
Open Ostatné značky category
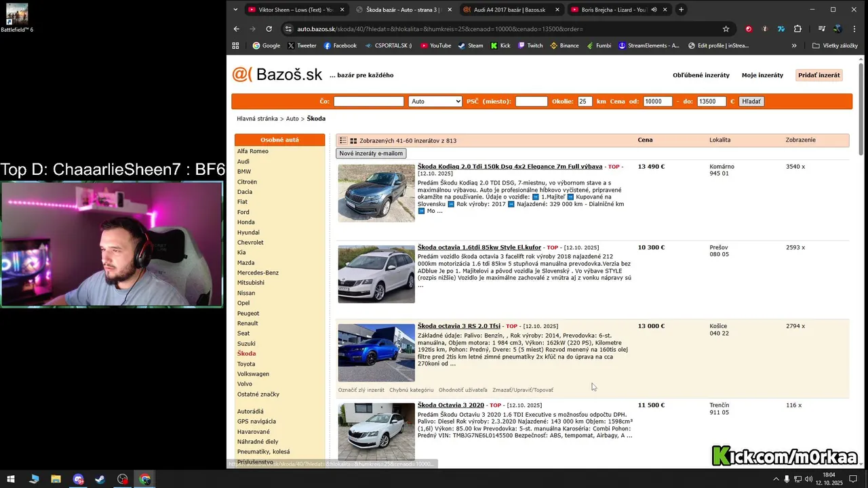click(x=258, y=394)
